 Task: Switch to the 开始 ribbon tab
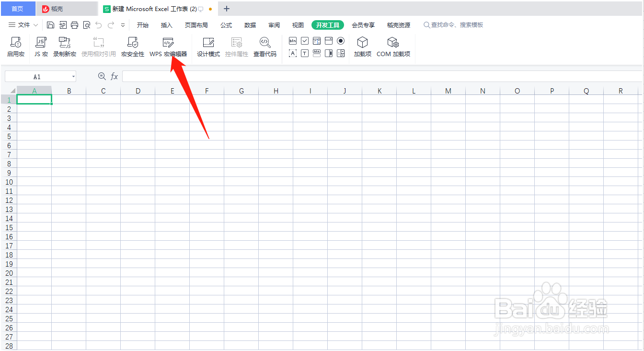coord(142,25)
